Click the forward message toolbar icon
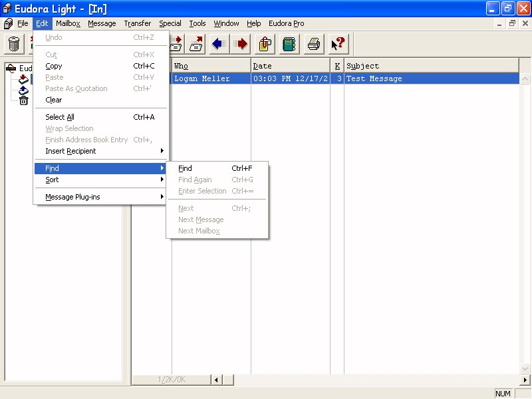 click(176, 44)
